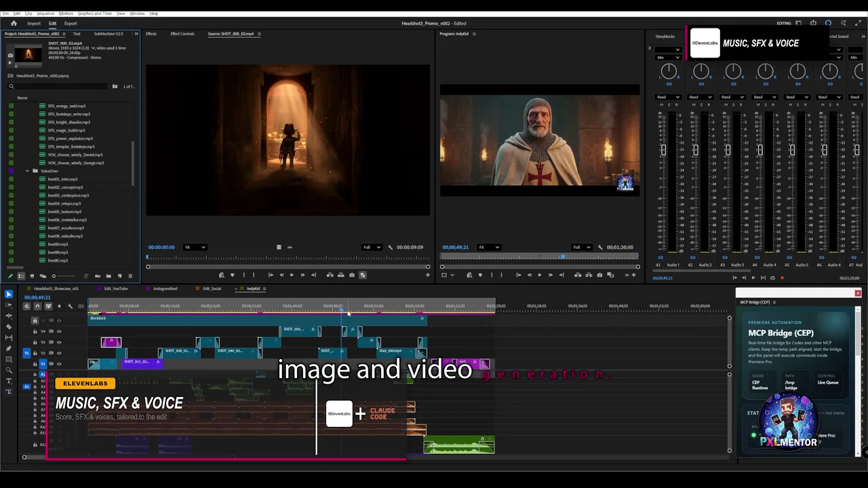This screenshot has width=868, height=488.
Task: Select the Razor tool
Action: coord(8,327)
